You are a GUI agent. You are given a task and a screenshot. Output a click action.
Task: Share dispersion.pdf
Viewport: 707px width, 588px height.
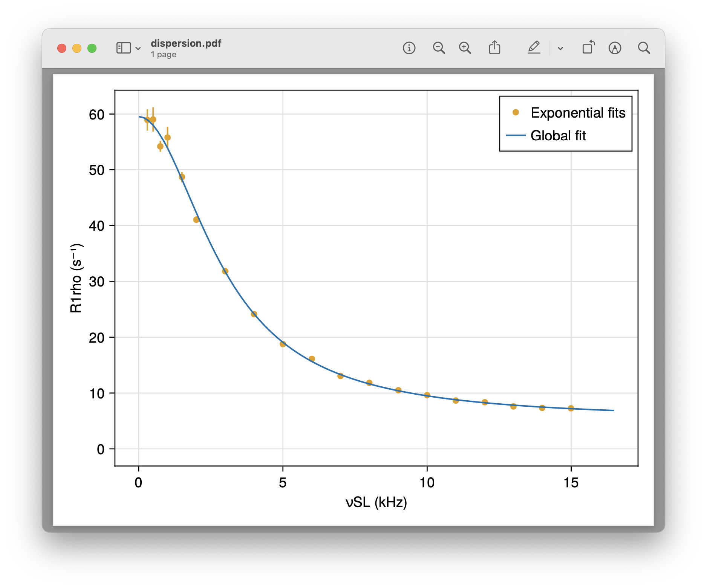pos(495,48)
